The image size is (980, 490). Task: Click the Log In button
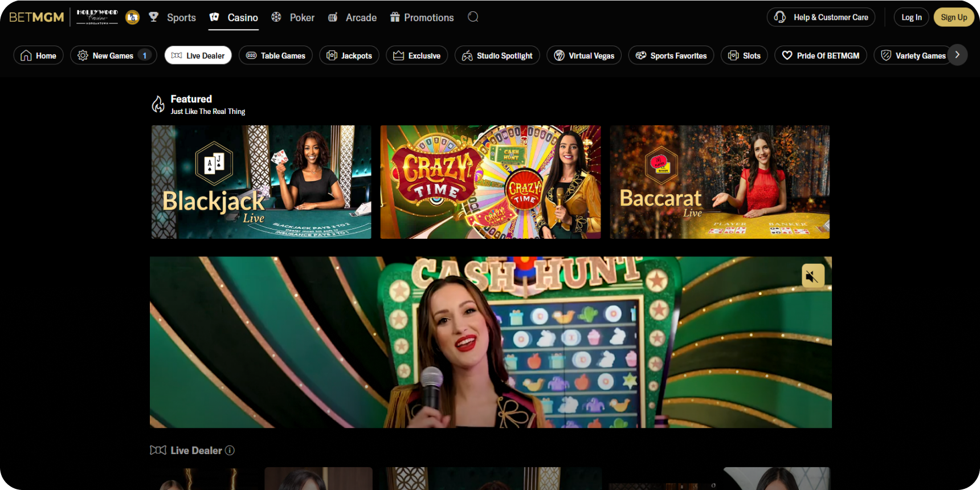click(912, 17)
